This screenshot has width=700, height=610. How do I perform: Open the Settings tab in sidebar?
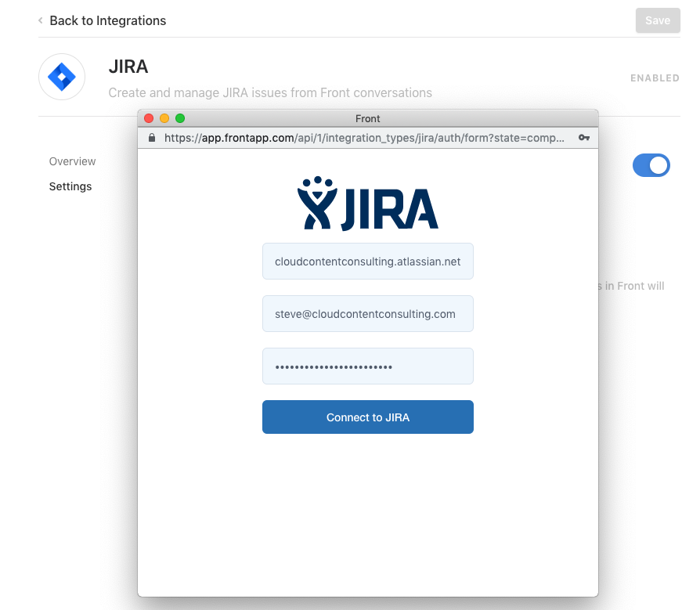70,186
